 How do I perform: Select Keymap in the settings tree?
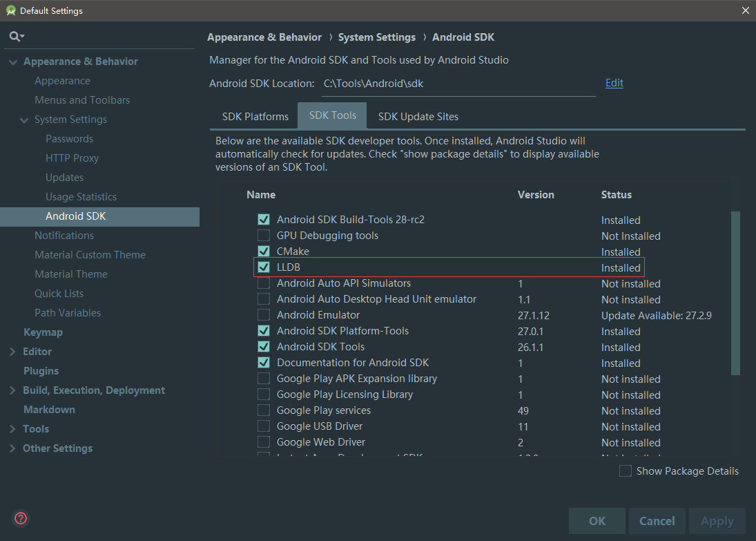pyautogui.click(x=43, y=332)
